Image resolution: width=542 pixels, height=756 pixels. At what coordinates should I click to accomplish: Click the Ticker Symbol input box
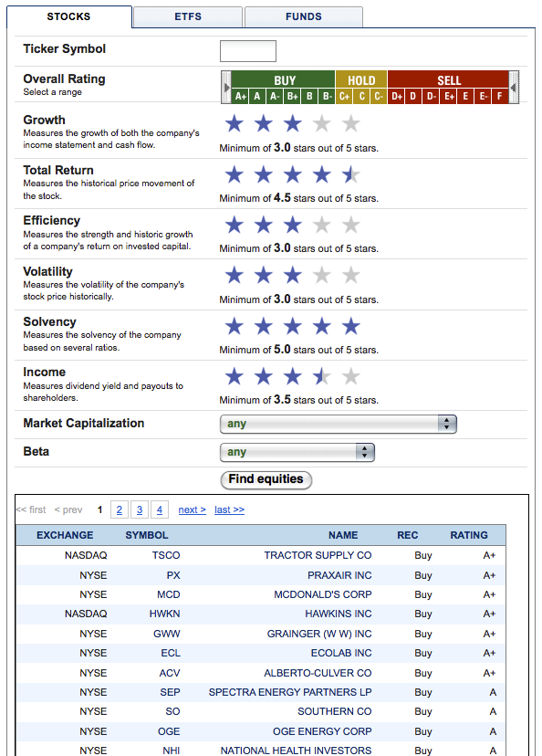coord(248,51)
